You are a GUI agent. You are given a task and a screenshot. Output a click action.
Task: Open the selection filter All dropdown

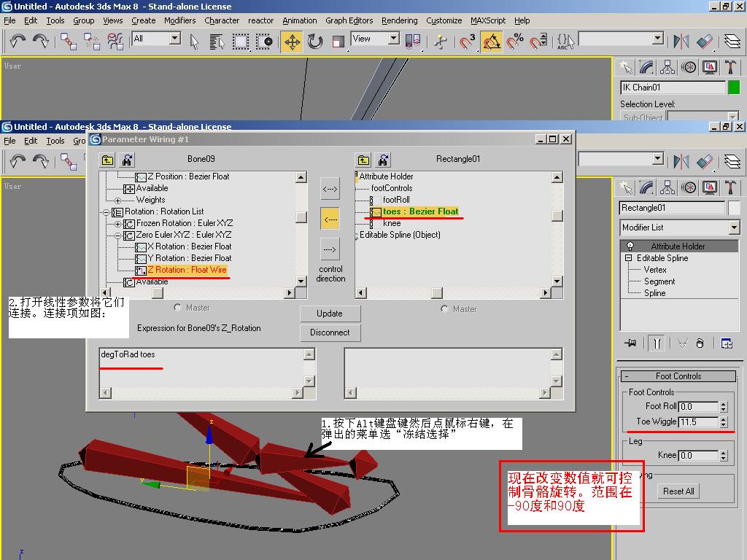pos(175,38)
